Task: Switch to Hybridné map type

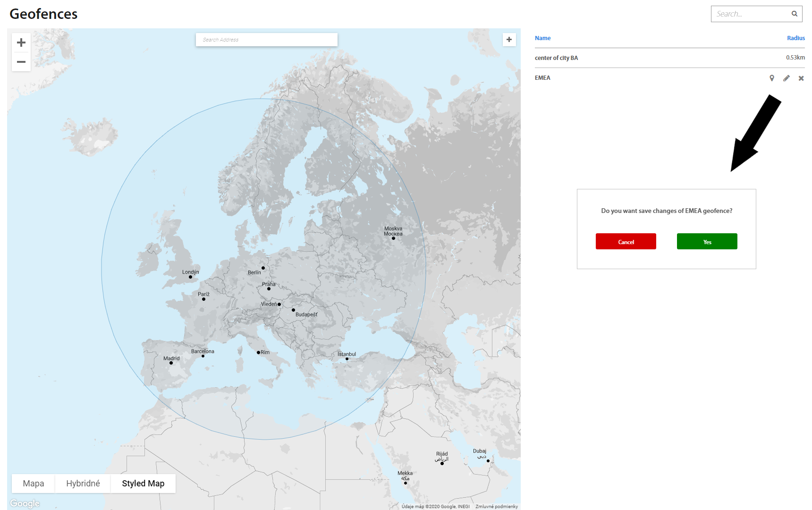Action: click(x=83, y=484)
